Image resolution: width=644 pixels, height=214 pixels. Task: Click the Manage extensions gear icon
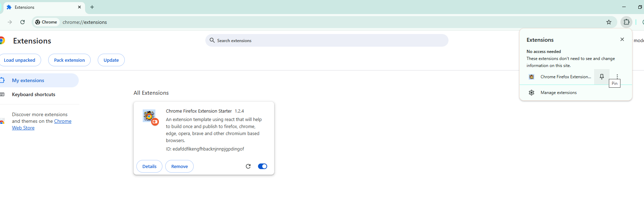532,93
